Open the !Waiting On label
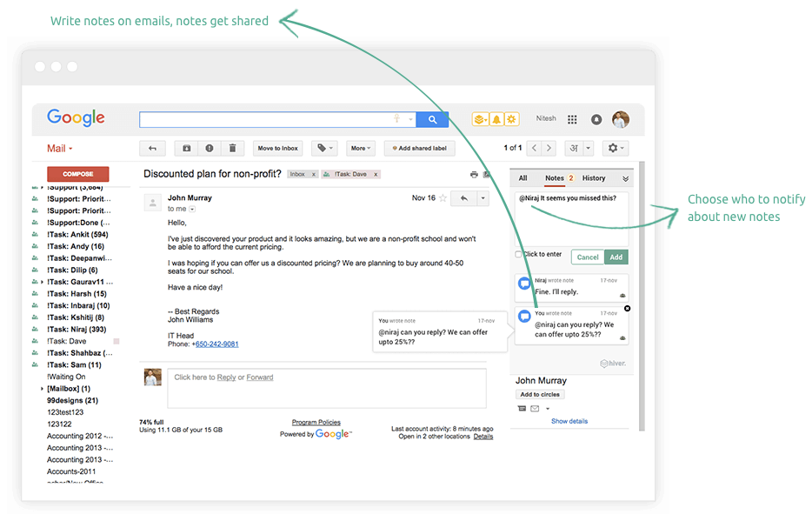The image size is (812, 514). point(66,377)
